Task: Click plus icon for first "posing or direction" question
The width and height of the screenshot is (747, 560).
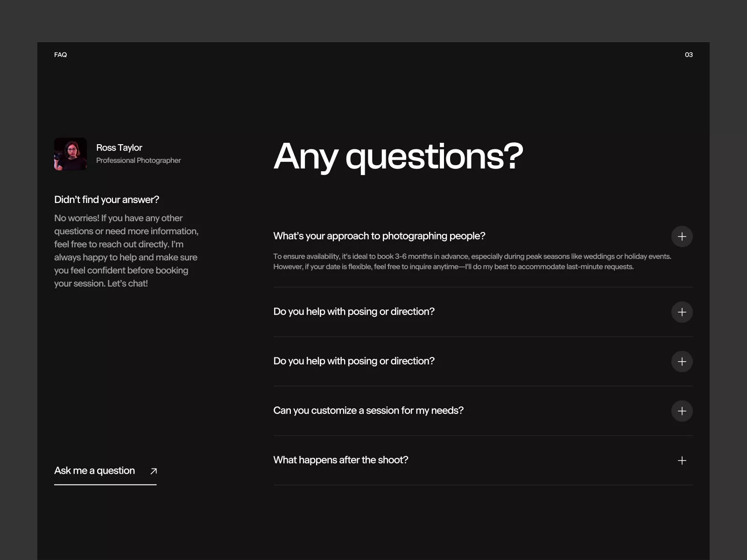Action: [682, 312]
